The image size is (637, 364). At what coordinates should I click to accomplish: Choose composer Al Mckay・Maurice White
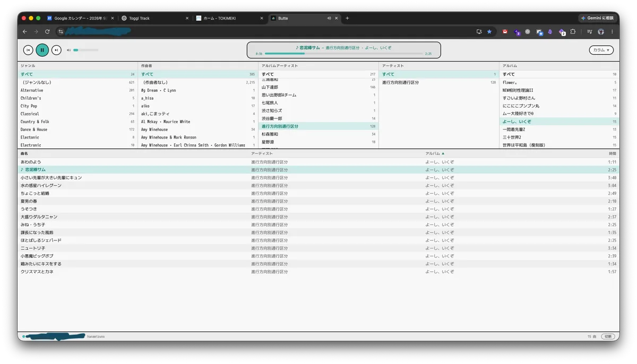click(x=197, y=122)
